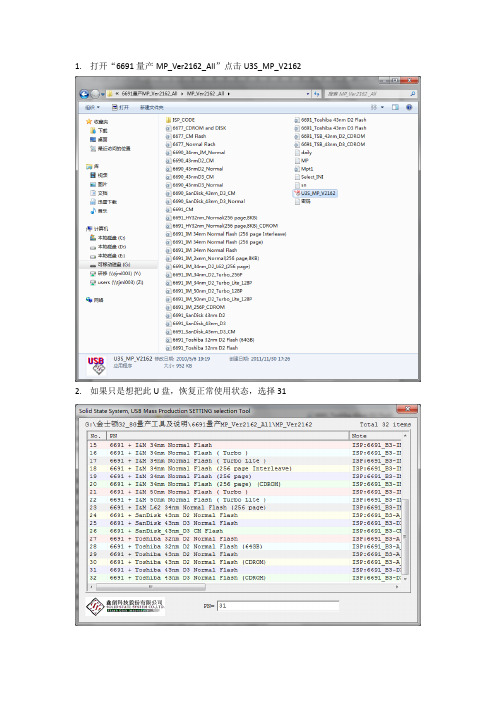Select the U3S_MP_V2162 application file

click(x=315, y=193)
